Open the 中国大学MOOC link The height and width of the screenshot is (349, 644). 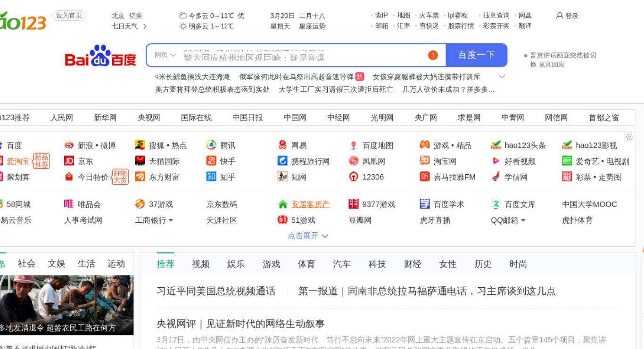589,204
